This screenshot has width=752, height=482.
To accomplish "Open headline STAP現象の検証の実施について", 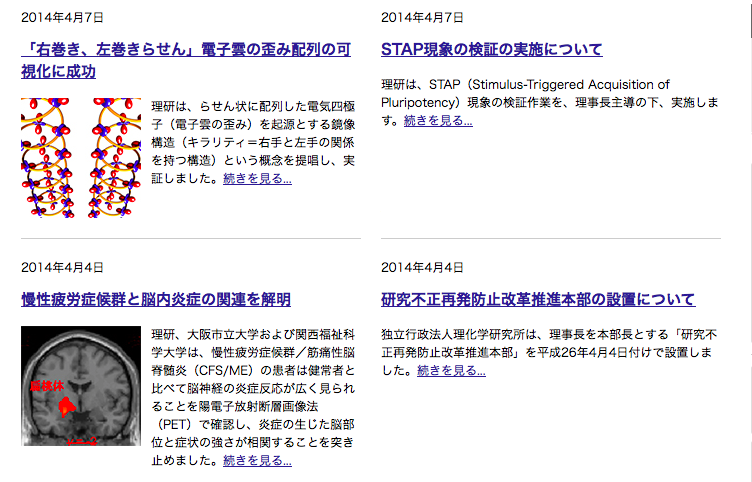I will 492,49.
